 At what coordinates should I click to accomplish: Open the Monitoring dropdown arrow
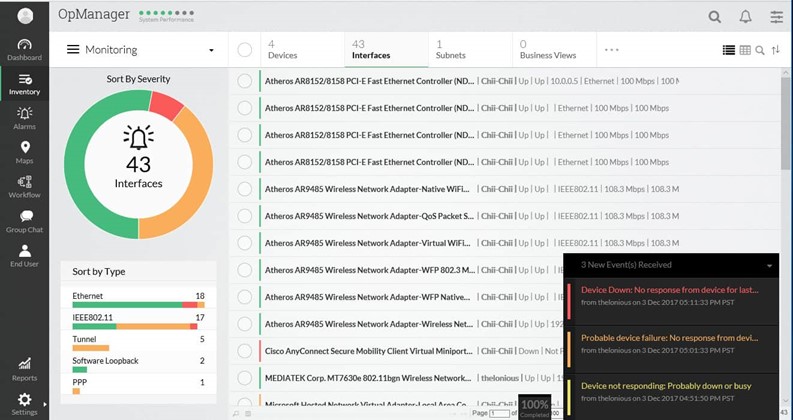(x=211, y=50)
